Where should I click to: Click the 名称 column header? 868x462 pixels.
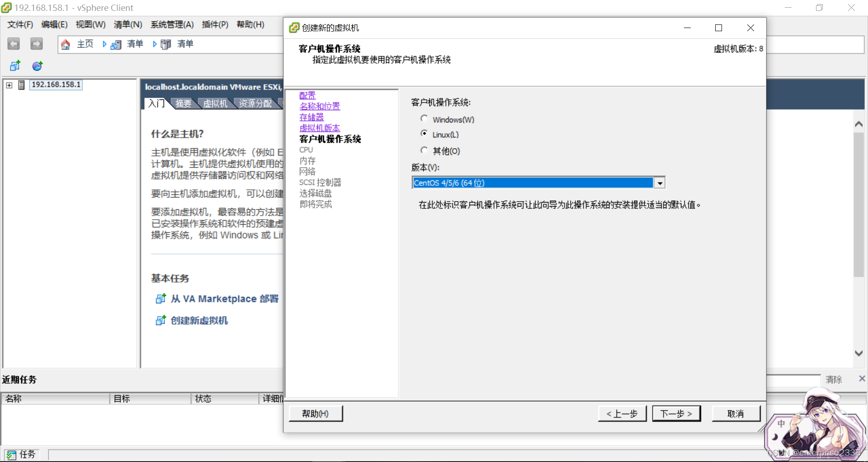pyautogui.click(x=56, y=399)
